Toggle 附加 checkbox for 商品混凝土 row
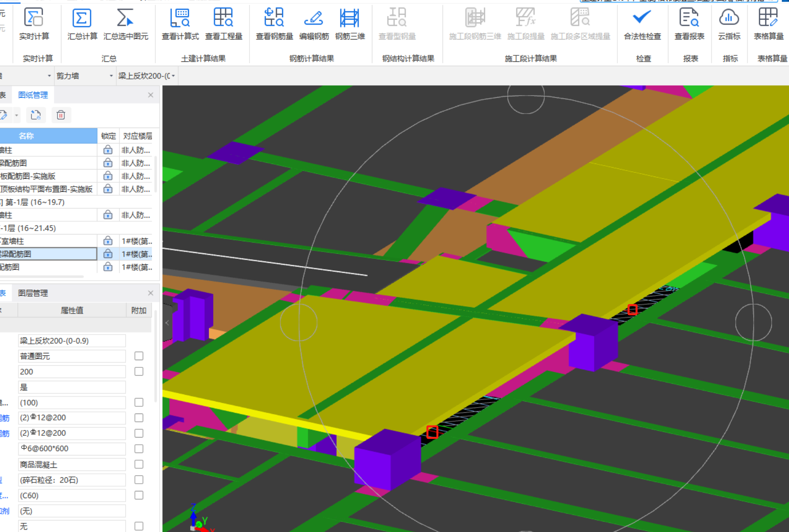789x532 pixels. (x=139, y=464)
